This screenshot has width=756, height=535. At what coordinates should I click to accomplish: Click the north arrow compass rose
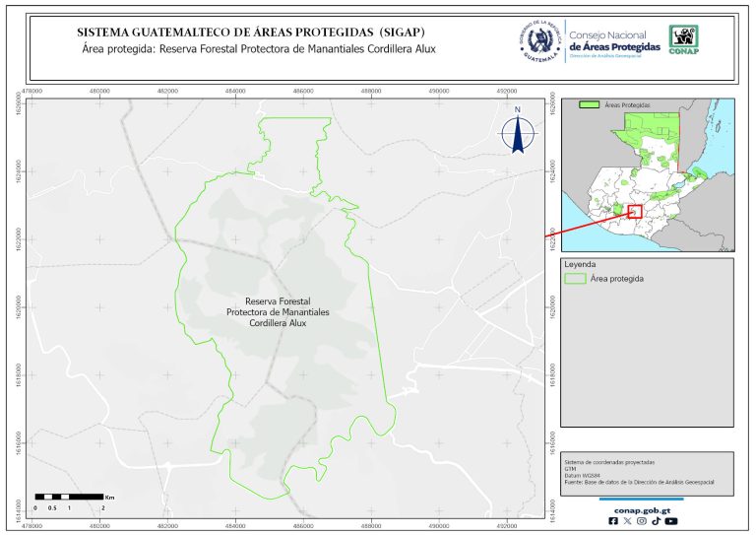pyautogui.click(x=517, y=133)
